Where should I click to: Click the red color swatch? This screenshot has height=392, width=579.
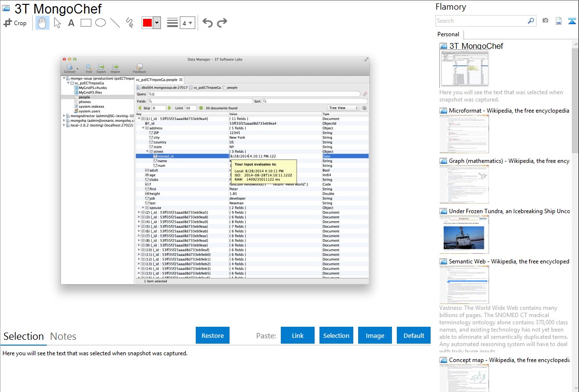click(147, 23)
